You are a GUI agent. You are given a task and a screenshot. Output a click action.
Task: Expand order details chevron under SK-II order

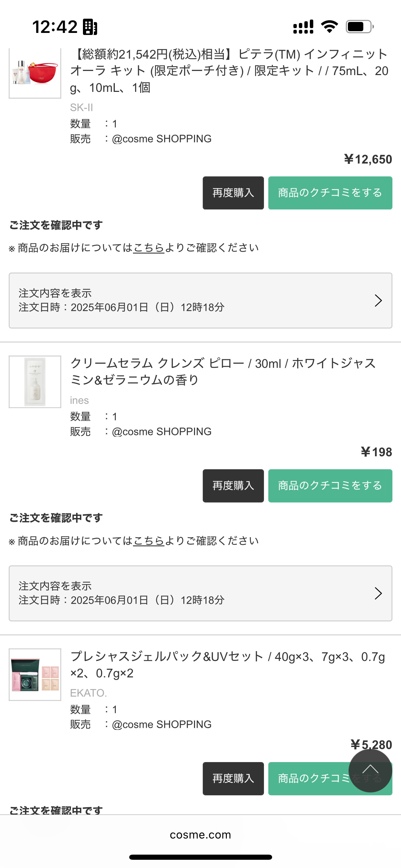[378, 301]
